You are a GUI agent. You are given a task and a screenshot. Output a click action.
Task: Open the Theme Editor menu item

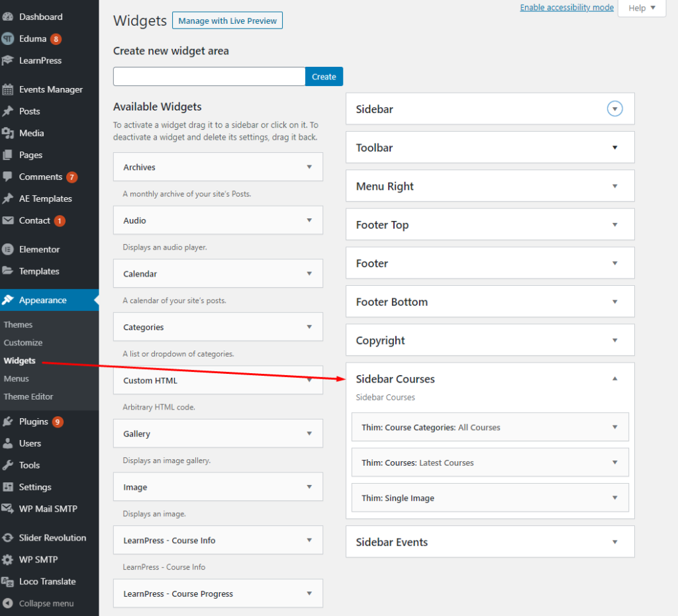(x=28, y=396)
